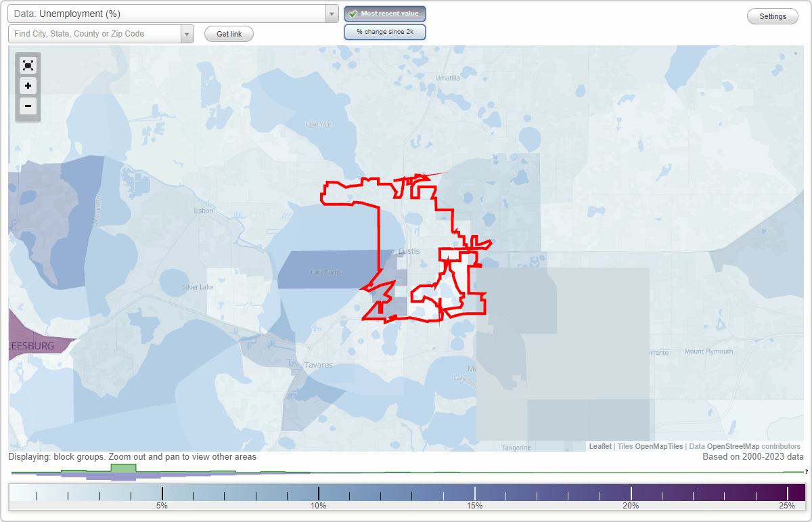This screenshot has width=812, height=522.
Task: Click the histogram help question mark
Action: 806,471
